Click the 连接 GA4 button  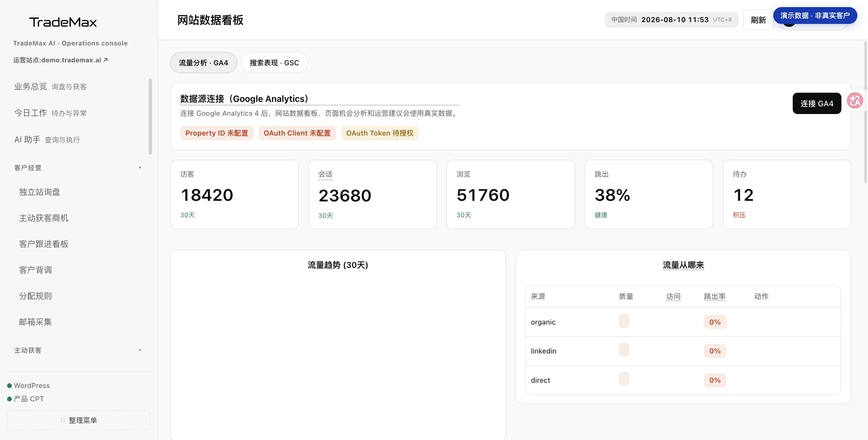[x=817, y=103]
